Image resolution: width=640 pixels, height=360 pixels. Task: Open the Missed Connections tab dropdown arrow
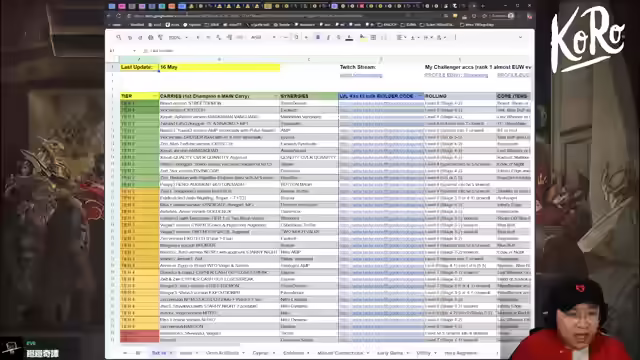(368, 353)
